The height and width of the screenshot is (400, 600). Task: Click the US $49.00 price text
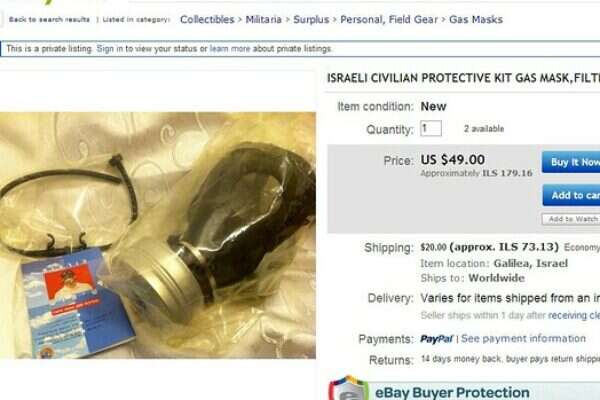point(453,160)
